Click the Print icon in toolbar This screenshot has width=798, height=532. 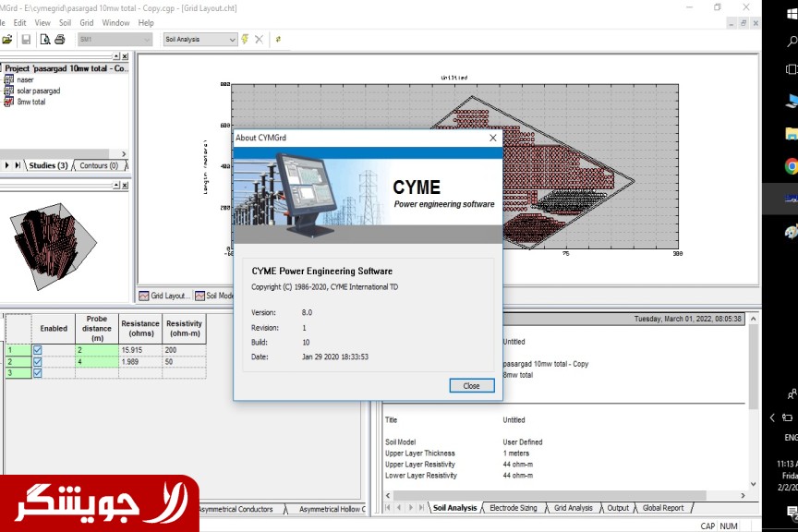[60, 40]
